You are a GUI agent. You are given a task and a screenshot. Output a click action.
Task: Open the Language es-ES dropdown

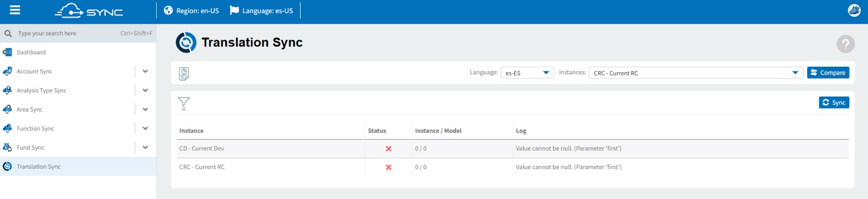click(x=527, y=73)
